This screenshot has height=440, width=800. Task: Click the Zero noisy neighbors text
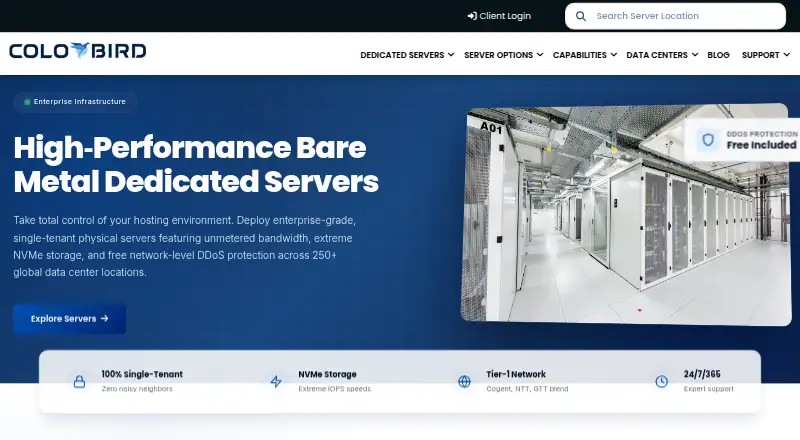tap(137, 389)
